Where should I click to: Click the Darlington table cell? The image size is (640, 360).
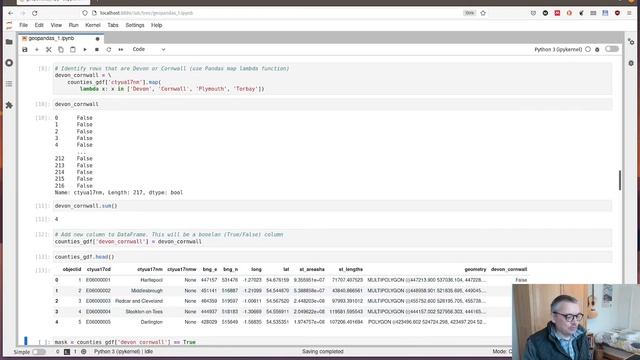[x=152, y=322]
